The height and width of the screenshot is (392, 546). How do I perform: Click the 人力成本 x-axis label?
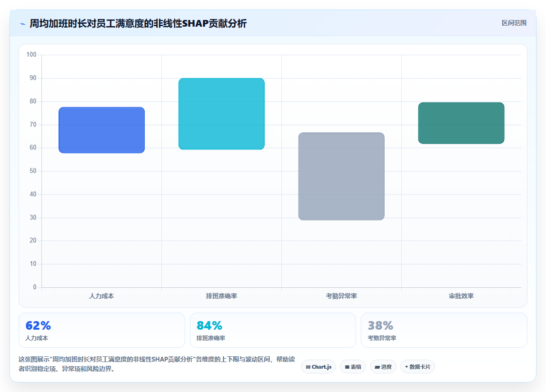pyautogui.click(x=102, y=296)
